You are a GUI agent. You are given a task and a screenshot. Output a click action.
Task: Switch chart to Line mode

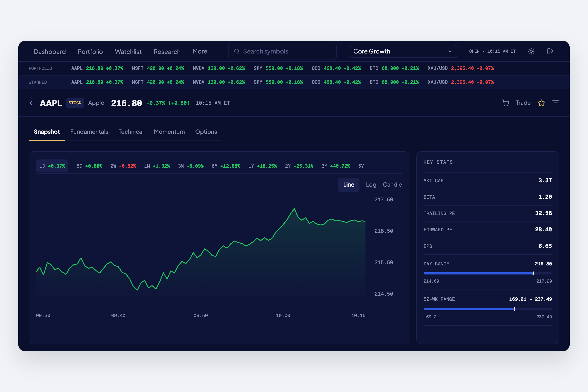coord(349,185)
